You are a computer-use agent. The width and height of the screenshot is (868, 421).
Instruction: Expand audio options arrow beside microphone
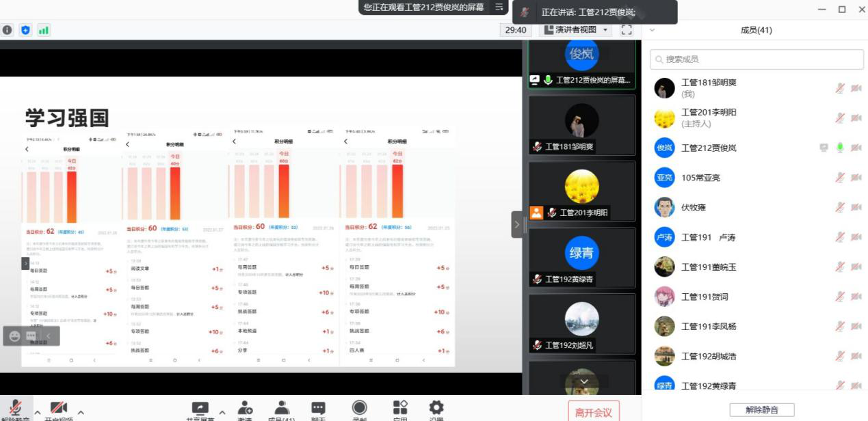pyautogui.click(x=38, y=413)
